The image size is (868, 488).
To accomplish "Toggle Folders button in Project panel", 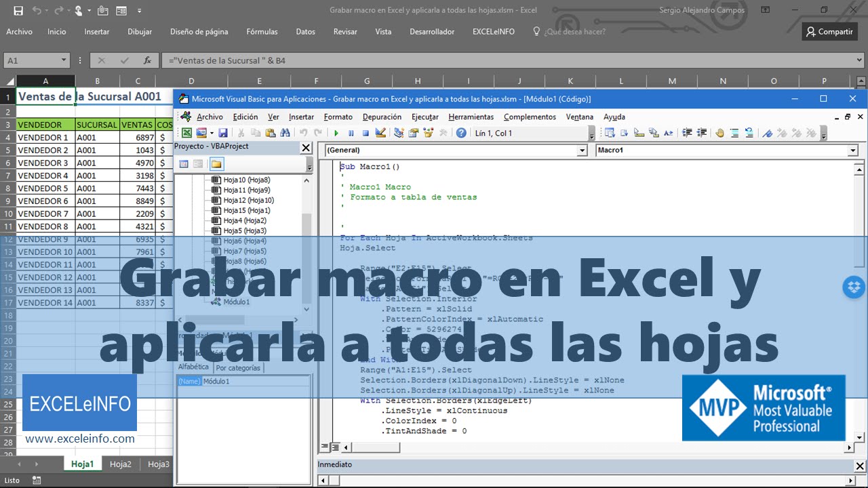I will coord(216,163).
